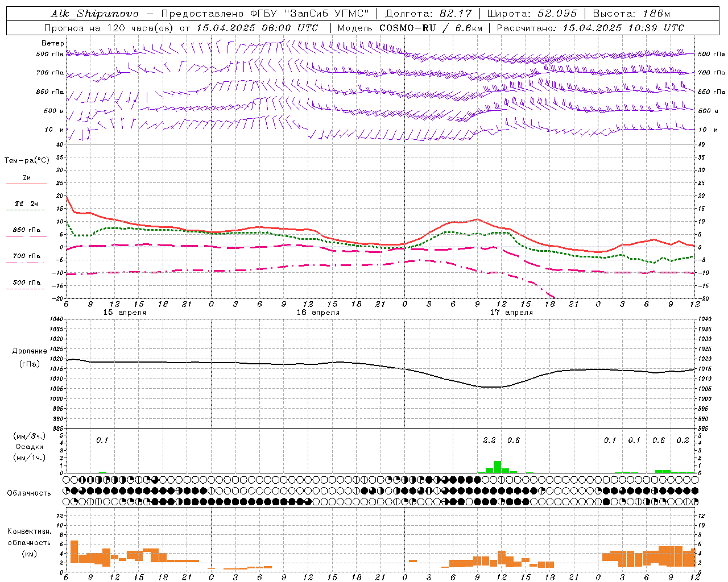This screenshot has height=582, width=728.
Task: Click the model name COSMO-RU
Action: click(x=408, y=27)
